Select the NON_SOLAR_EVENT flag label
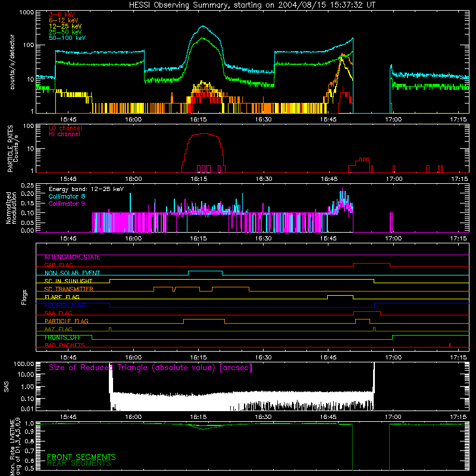Screen dimensions: 476x476 tap(72, 273)
